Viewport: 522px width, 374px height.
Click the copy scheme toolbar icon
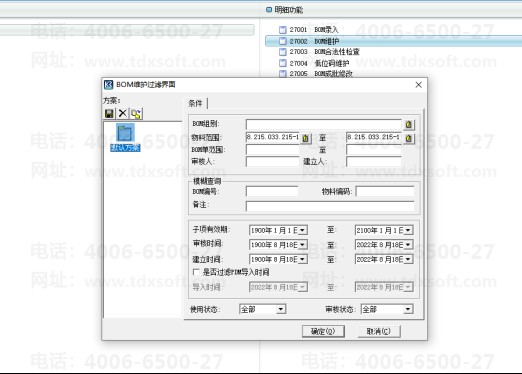pyautogui.click(x=136, y=114)
